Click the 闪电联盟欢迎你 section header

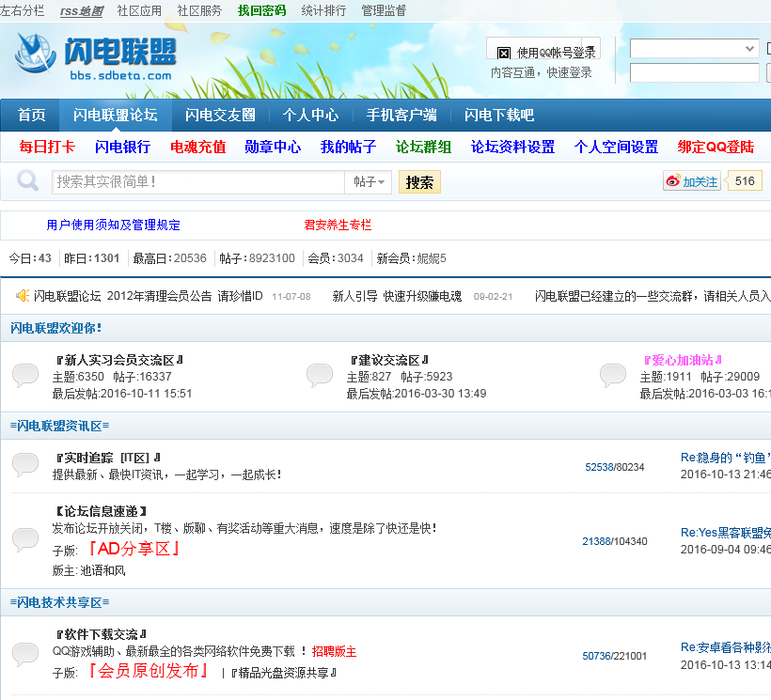(55, 328)
